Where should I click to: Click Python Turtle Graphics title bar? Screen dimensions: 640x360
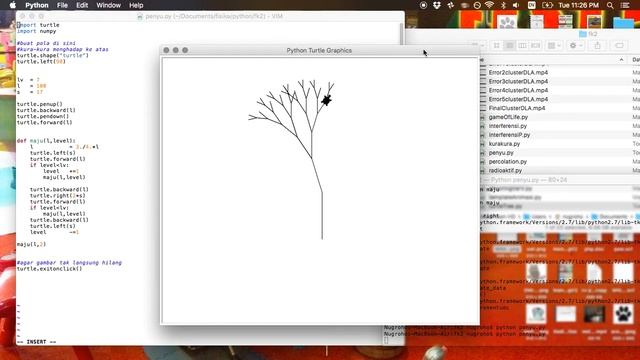[x=319, y=50]
